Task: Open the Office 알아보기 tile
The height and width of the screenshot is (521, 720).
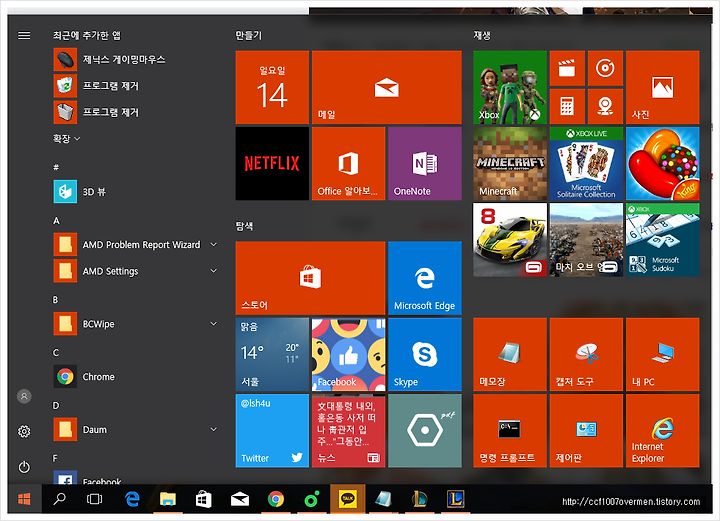Action: (x=349, y=163)
